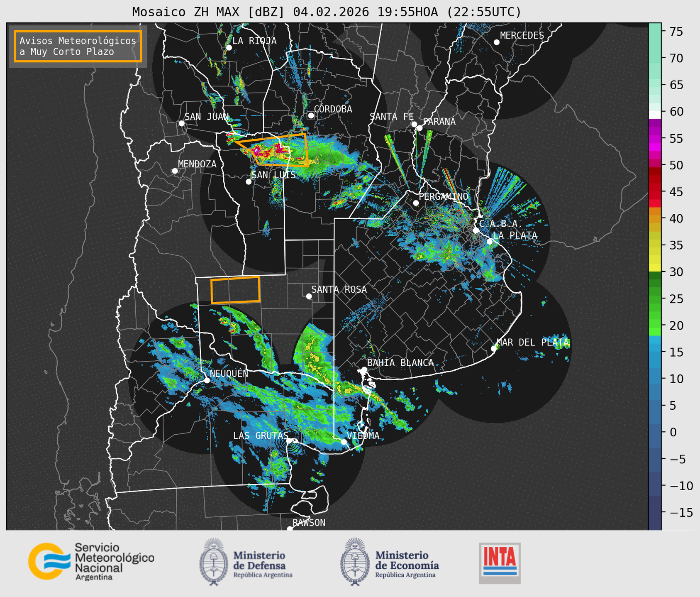Click the SANTA ROSA city label
The width and height of the screenshot is (700, 597).
pyautogui.click(x=339, y=289)
